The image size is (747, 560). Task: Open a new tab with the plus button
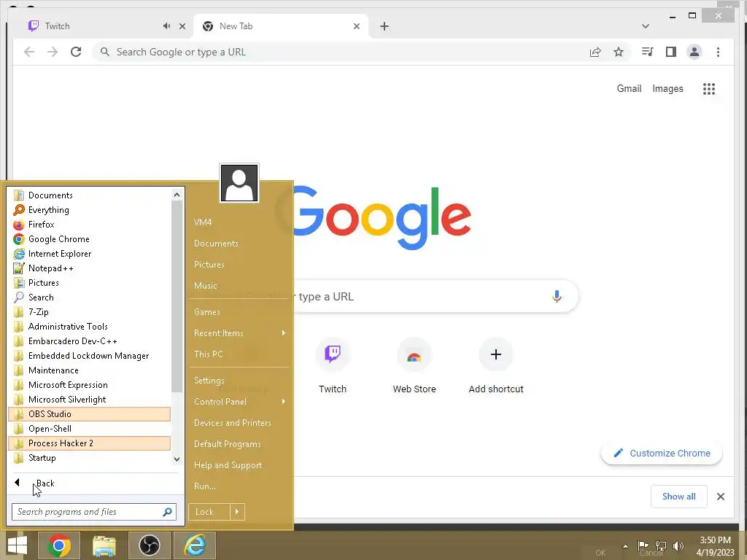tap(384, 26)
